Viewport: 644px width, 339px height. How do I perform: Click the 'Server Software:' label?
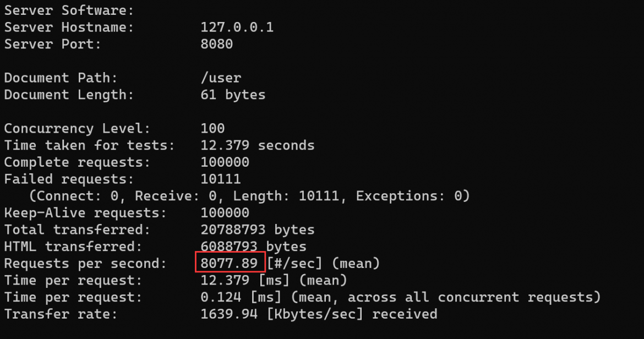pos(69,10)
